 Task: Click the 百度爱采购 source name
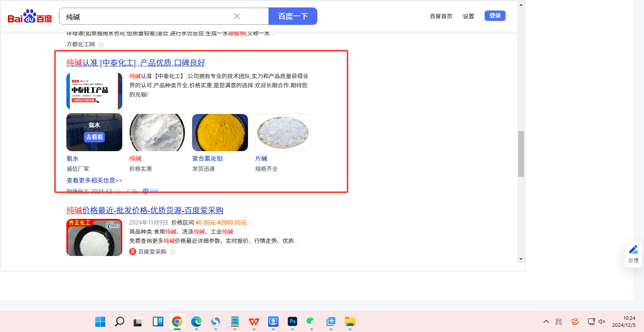click(x=152, y=252)
